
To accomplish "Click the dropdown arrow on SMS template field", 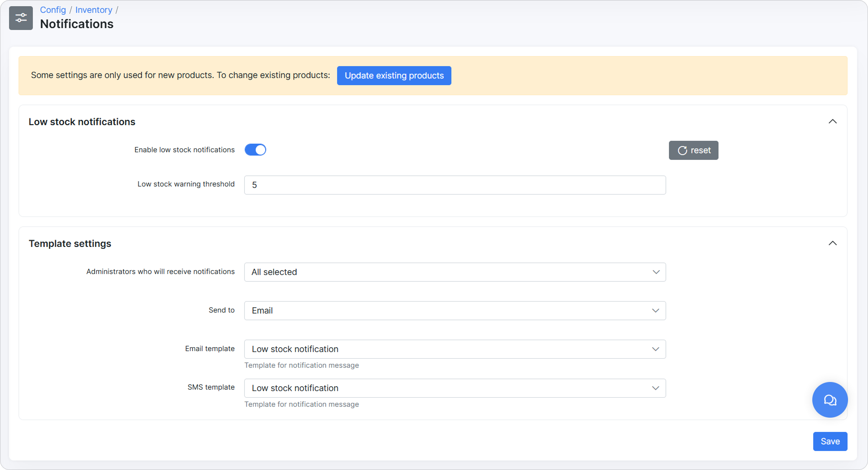I will tap(656, 388).
